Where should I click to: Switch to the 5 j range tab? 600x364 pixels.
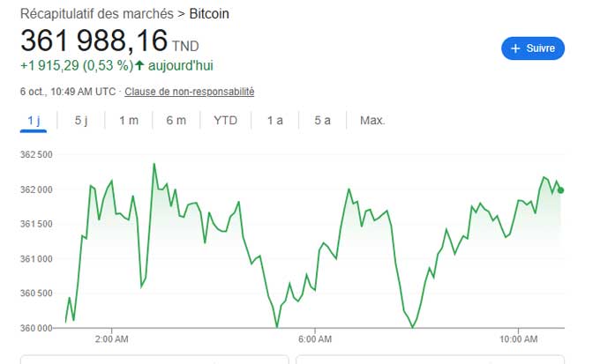pos(81,121)
